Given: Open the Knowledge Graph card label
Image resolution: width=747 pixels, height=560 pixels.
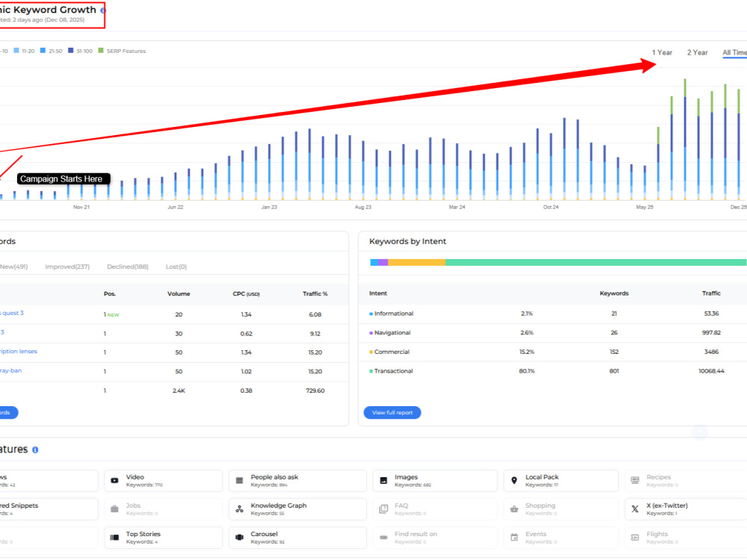Looking at the screenshot, I should click(x=279, y=505).
